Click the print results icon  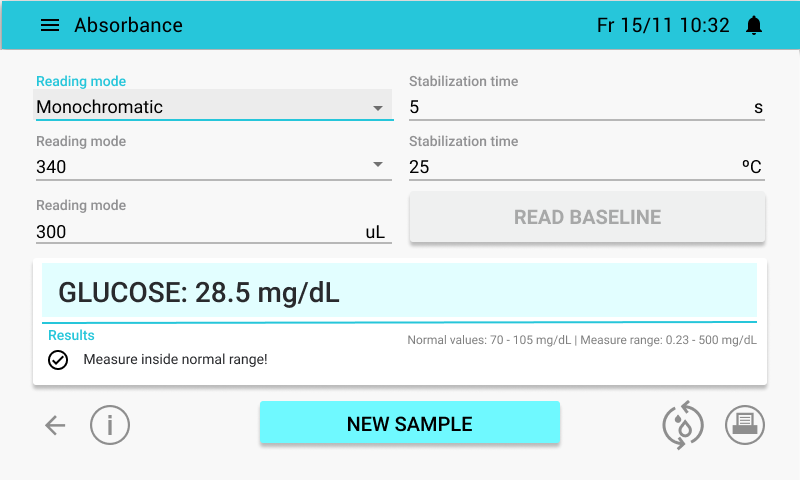coord(745,425)
